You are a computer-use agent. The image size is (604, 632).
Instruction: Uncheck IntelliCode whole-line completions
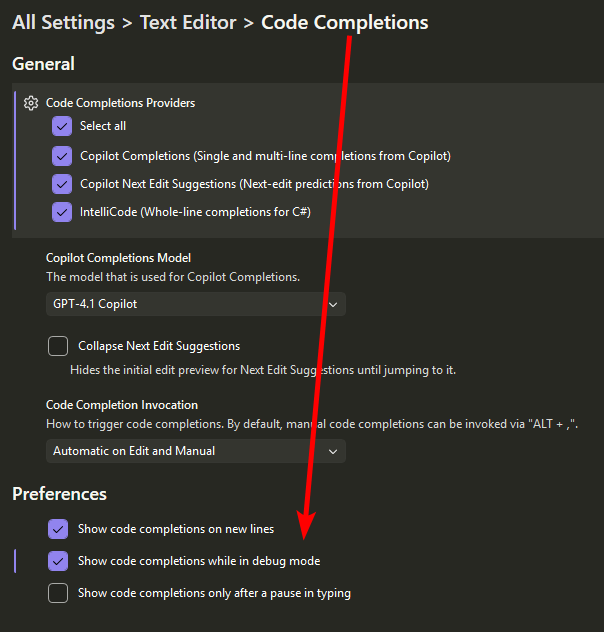62,212
